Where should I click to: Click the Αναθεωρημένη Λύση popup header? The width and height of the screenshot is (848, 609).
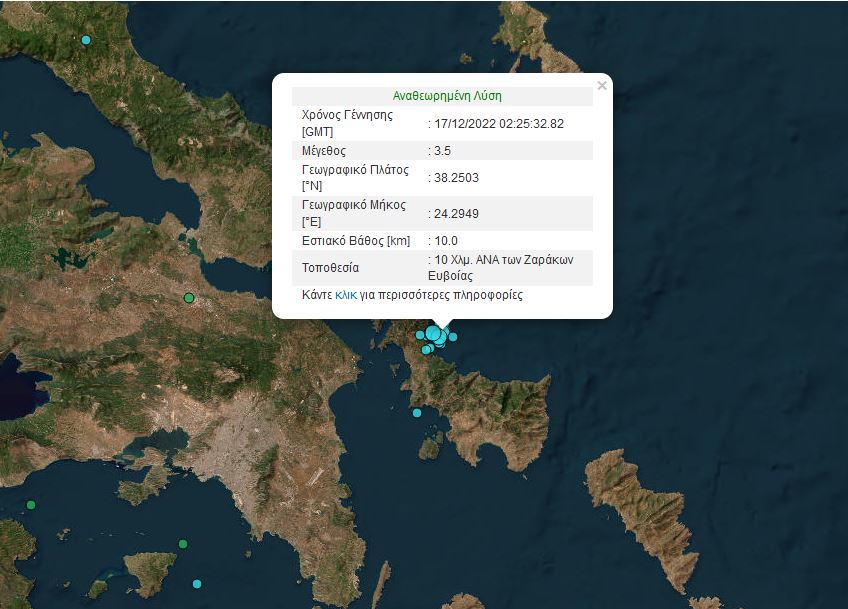click(448, 95)
